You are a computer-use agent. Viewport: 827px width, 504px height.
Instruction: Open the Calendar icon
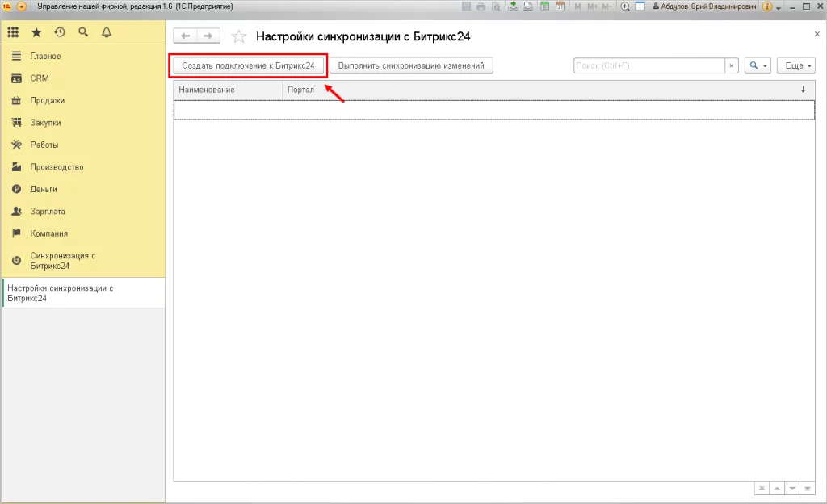click(x=560, y=6)
